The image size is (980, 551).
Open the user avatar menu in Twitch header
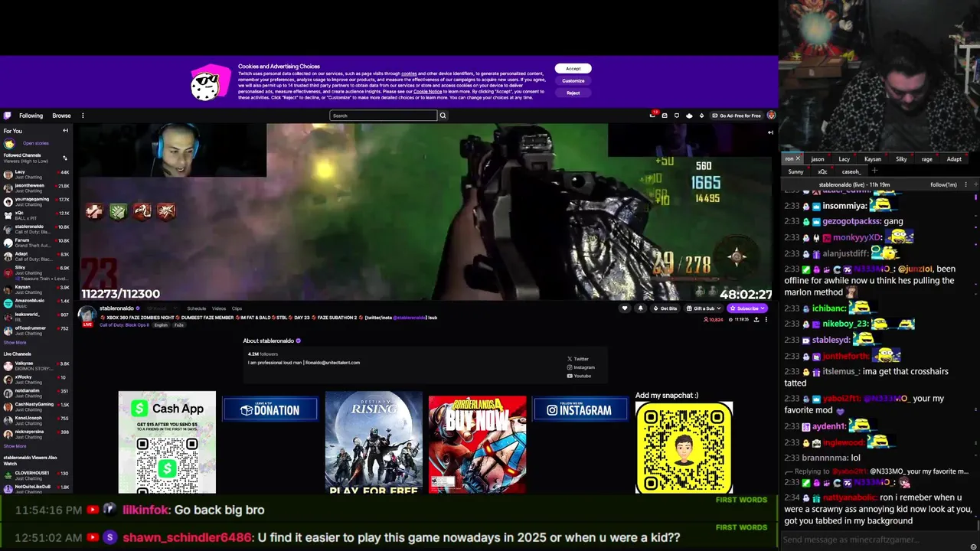click(771, 116)
